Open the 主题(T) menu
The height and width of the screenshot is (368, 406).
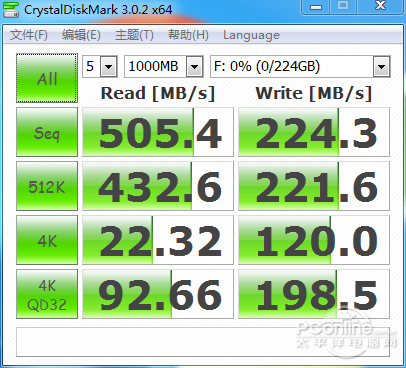[134, 35]
